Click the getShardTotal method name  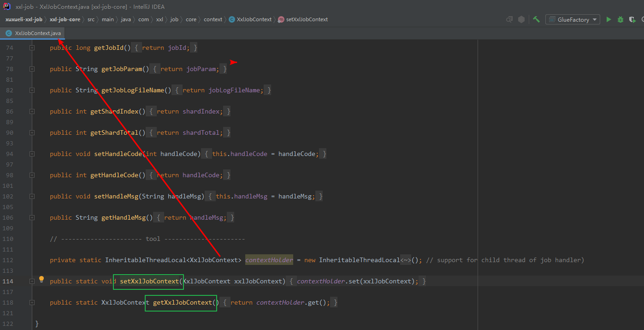(114, 132)
